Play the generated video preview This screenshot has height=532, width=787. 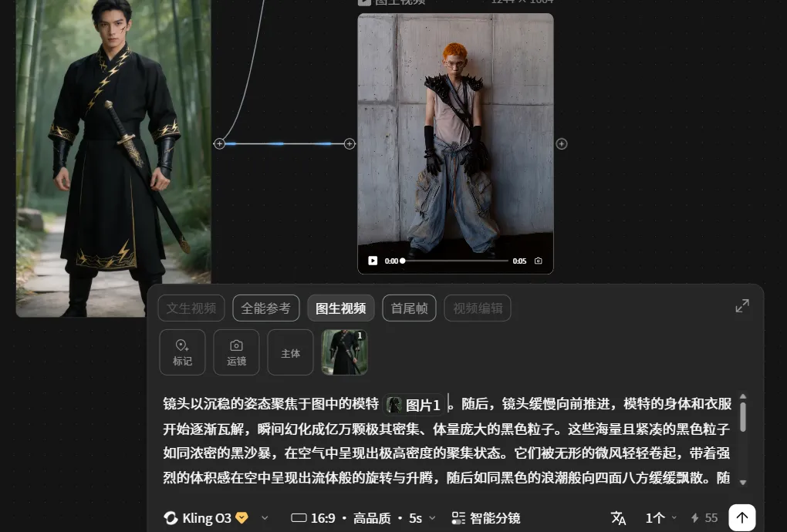click(373, 261)
